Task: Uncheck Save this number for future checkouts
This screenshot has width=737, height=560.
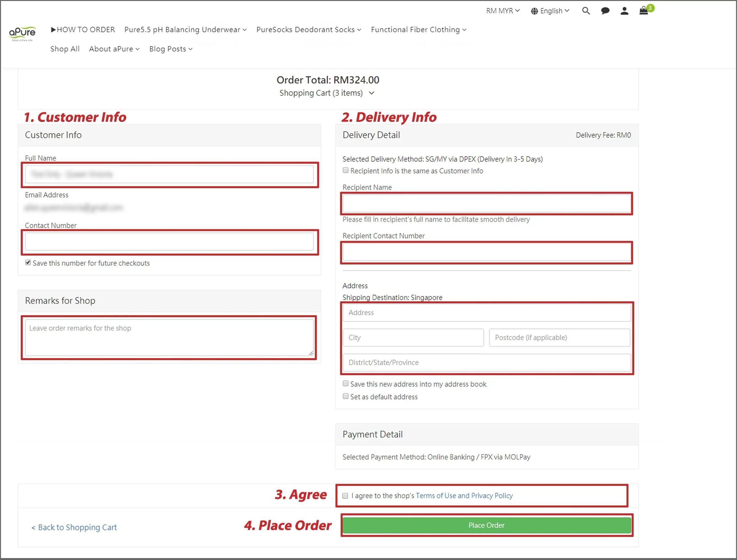Action: point(28,263)
